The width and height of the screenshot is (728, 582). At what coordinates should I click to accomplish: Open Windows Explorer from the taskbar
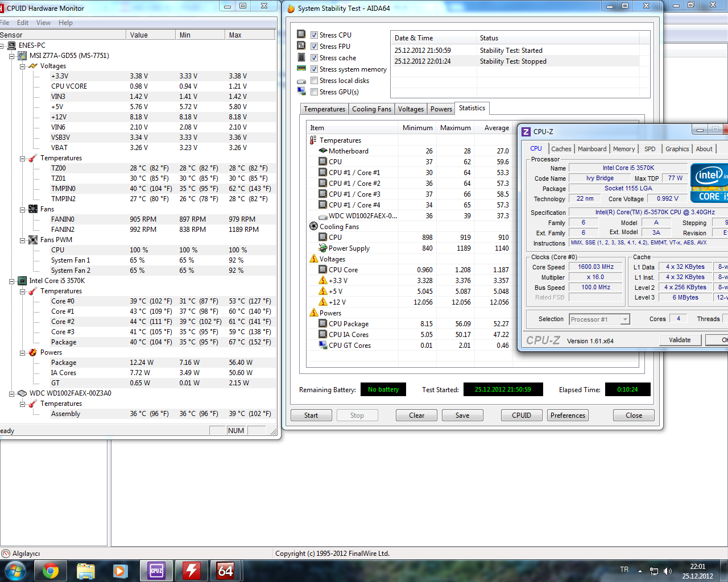pos(85,571)
